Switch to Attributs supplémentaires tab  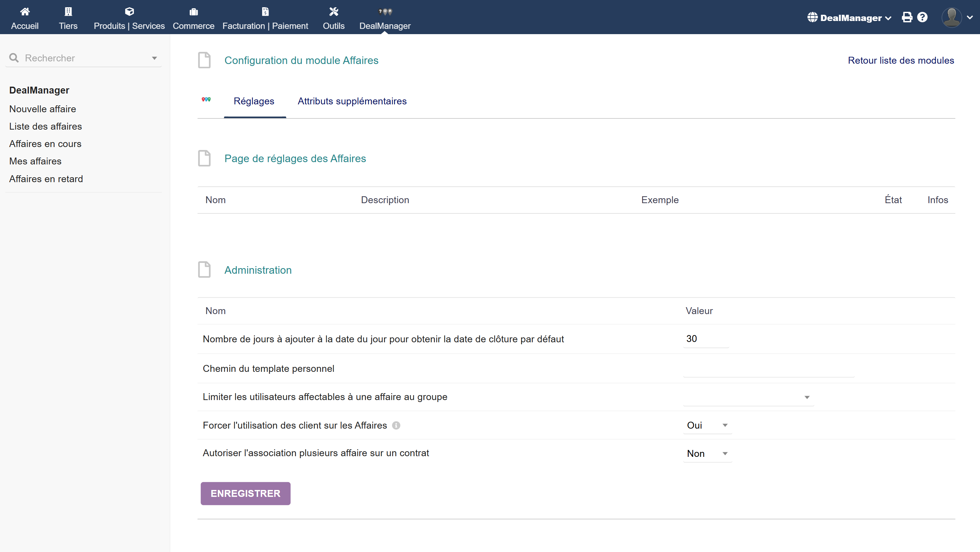pyautogui.click(x=352, y=101)
